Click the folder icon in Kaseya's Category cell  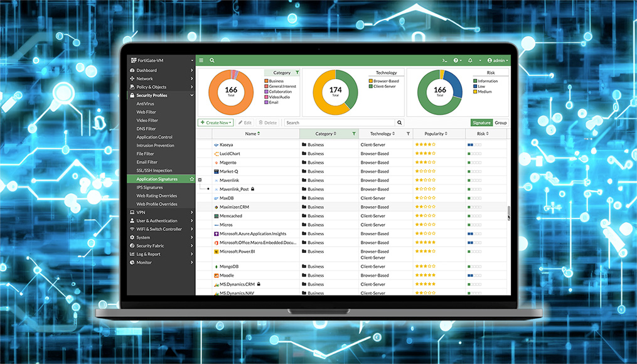pyautogui.click(x=304, y=144)
